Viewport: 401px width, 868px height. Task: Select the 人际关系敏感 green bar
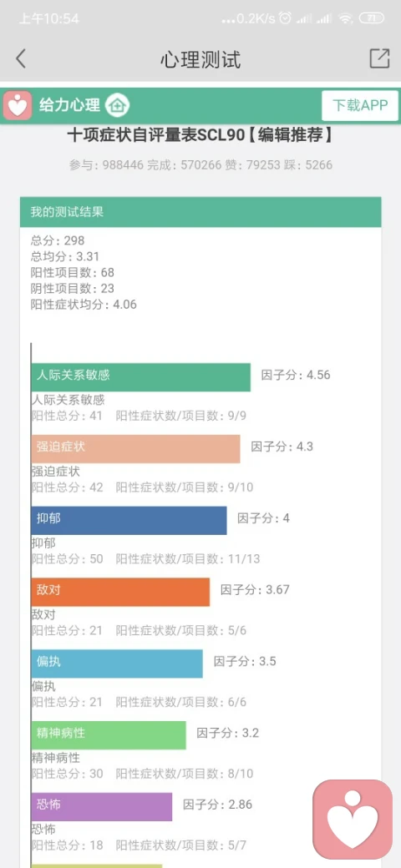pos(140,377)
